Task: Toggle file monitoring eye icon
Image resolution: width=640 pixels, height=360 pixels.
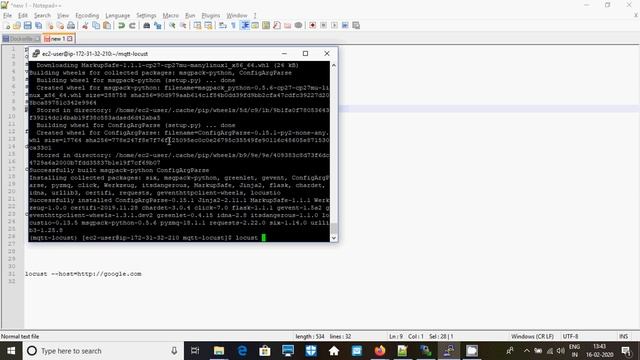Action: click(298, 25)
